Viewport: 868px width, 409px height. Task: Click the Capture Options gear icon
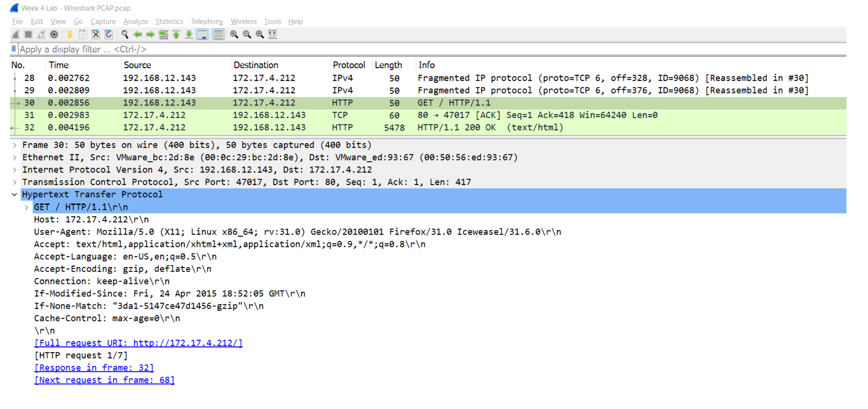pyautogui.click(x=54, y=34)
